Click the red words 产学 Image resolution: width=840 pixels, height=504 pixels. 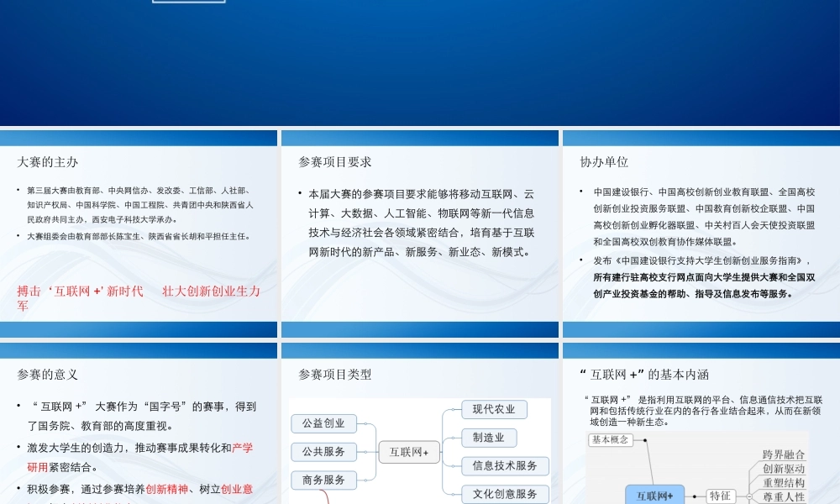click(x=242, y=448)
